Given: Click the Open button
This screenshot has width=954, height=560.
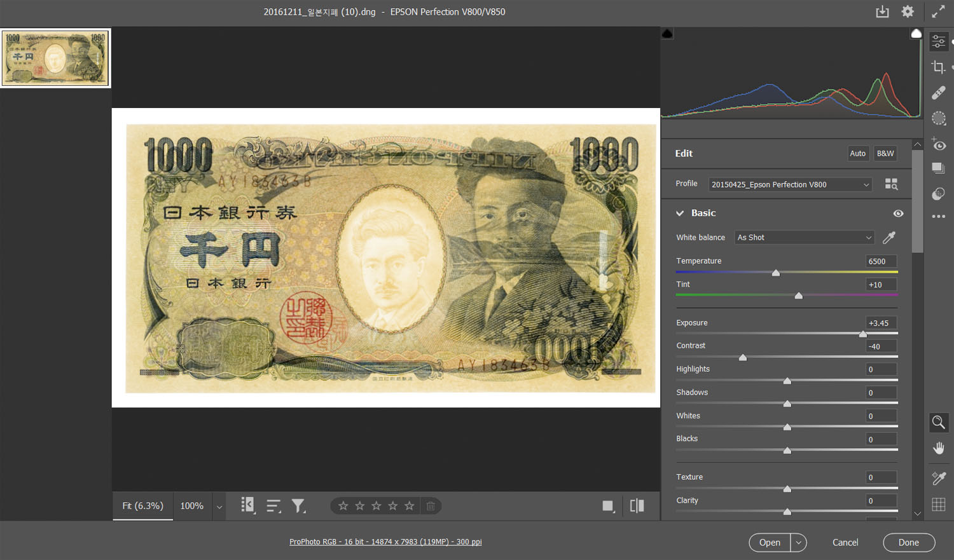Looking at the screenshot, I should [x=770, y=542].
